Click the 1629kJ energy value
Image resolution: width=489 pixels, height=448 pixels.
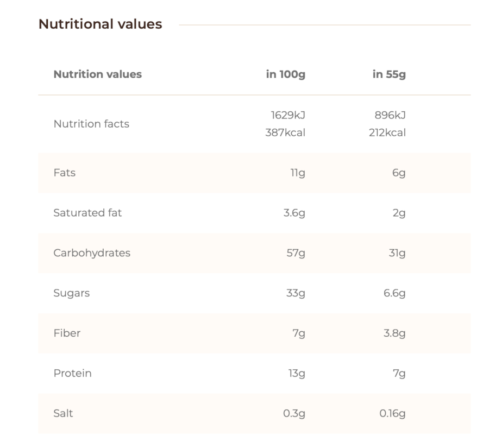pyautogui.click(x=287, y=115)
